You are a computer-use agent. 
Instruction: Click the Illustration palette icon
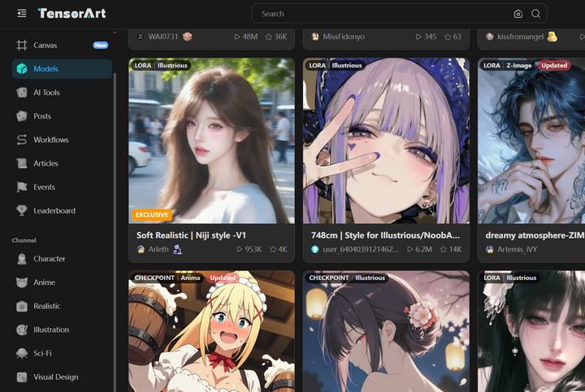click(22, 330)
